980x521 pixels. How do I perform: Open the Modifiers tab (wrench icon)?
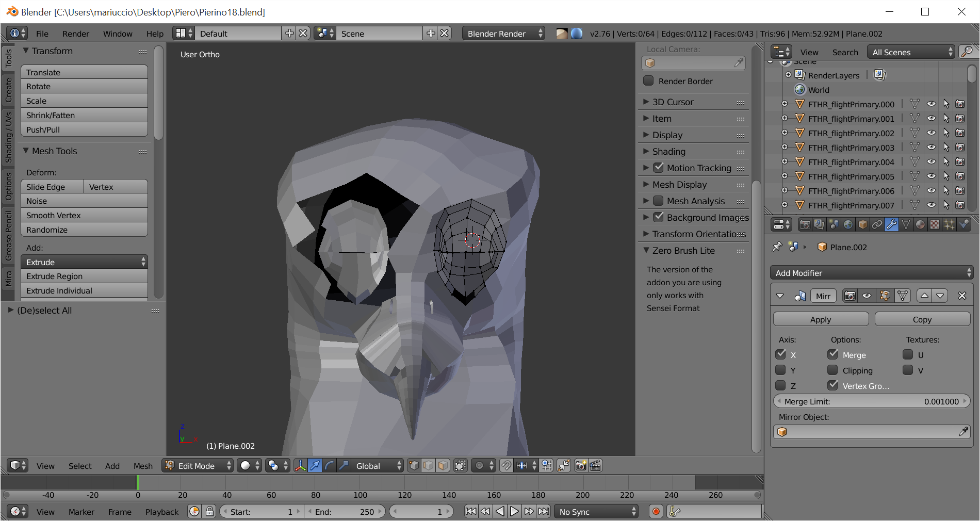[x=891, y=224]
